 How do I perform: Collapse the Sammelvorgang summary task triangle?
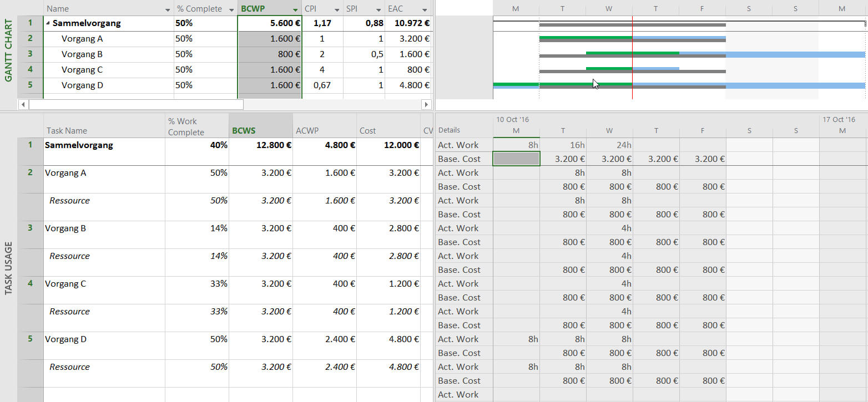click(x=48, y=24)
